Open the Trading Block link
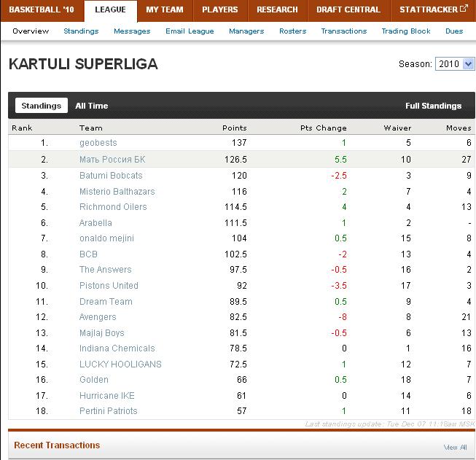The image size is (476, 460). click(x=406, y=31)
